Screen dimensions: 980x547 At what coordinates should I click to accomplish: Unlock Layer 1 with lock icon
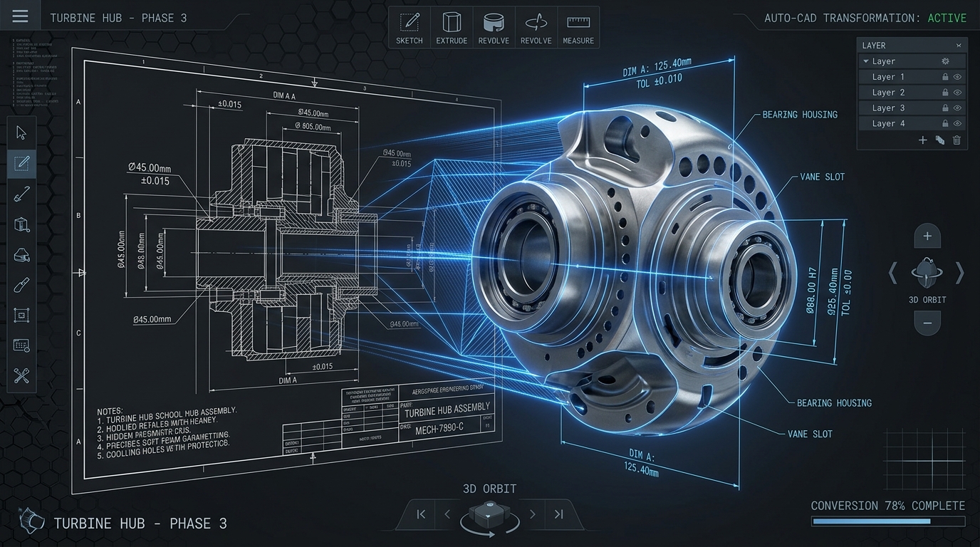pos(945,77)
